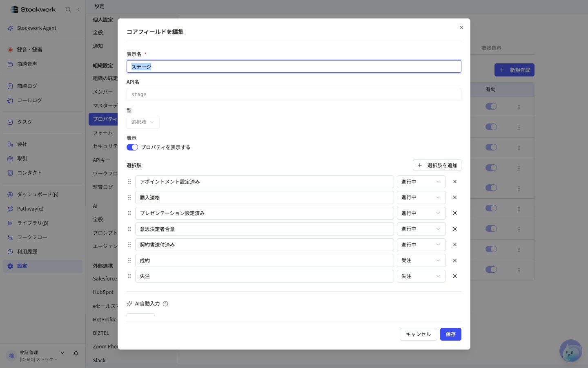Go to コールログ in sidebar
The image size is (588, 368).
tap(42, 100)
